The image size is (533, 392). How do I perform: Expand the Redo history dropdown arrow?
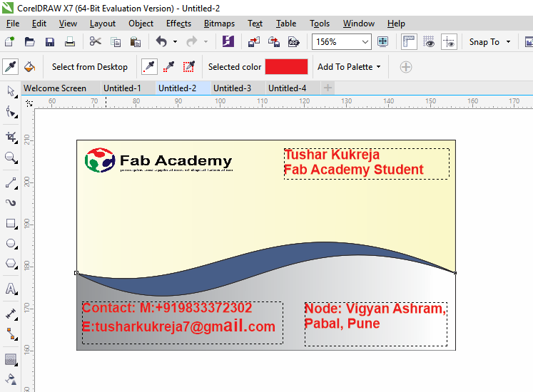205,42
